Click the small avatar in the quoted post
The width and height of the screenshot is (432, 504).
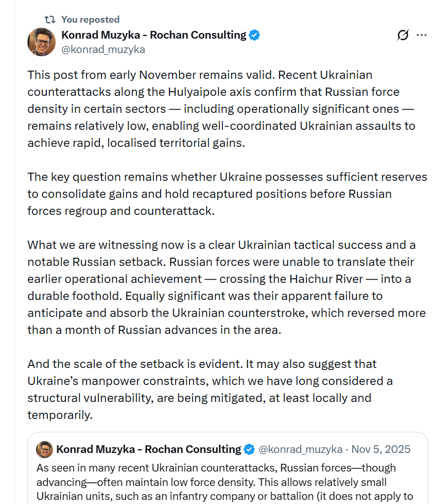[44, 449]
